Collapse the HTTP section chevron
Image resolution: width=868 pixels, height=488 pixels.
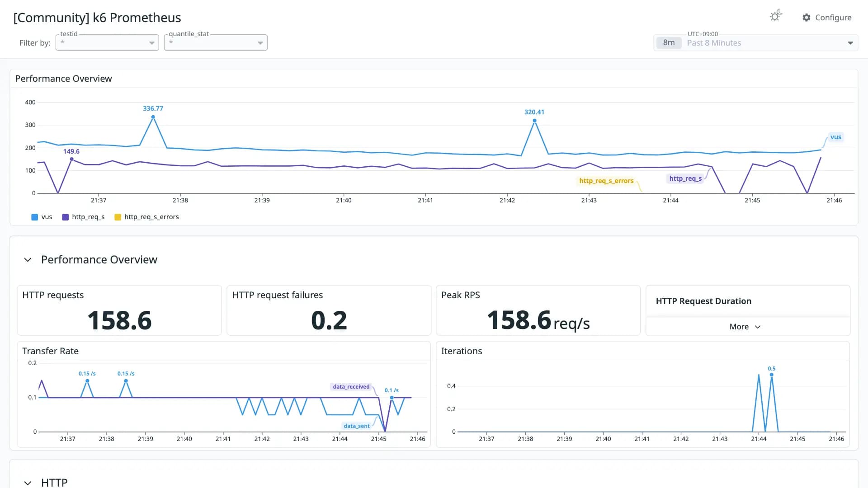point(28,483)
